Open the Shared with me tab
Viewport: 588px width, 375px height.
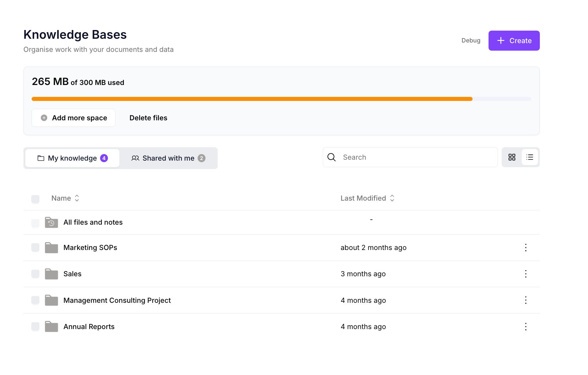pos(168,158)
